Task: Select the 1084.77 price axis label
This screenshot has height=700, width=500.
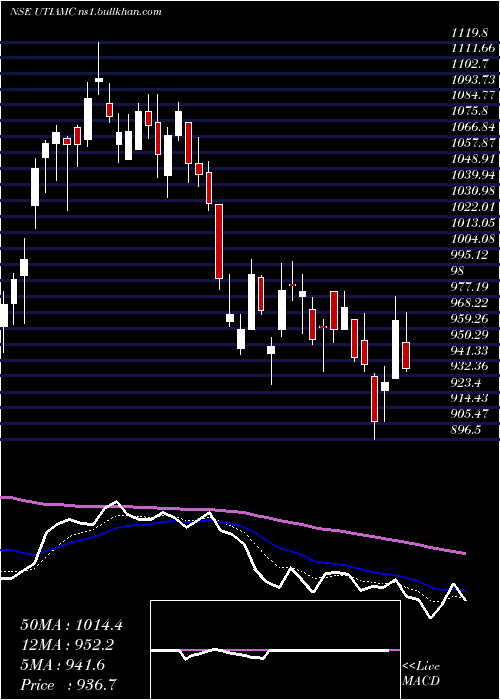Action: coord(473,96)
